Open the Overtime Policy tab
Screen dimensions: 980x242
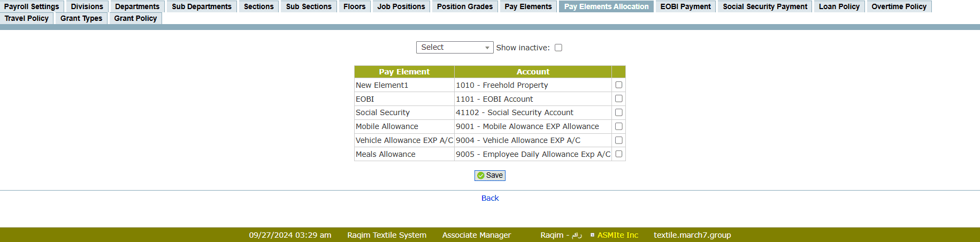coord(899,6)
